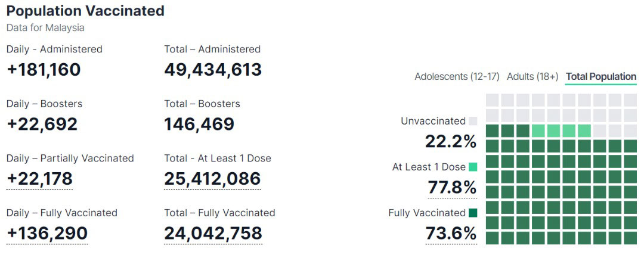Click the 146,469 total boosters number
Image resolution: width=644 pixels, height=255 pixels.
(x=199, y=124)
